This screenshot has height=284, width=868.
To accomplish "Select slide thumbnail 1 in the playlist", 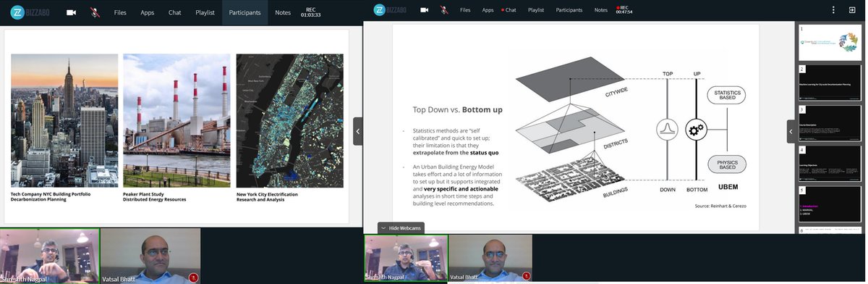I will coord(830,42).
